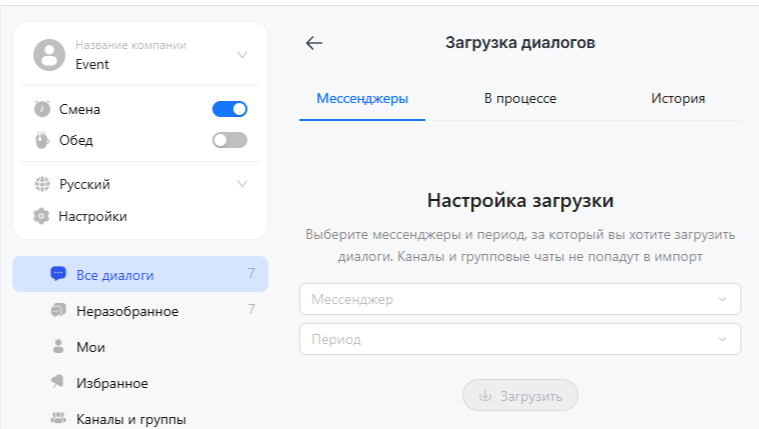Image resolution: width=759 pixels, height=429 pixels.
Task: Click the company profile avatar icon
Action: coord(49,55)
